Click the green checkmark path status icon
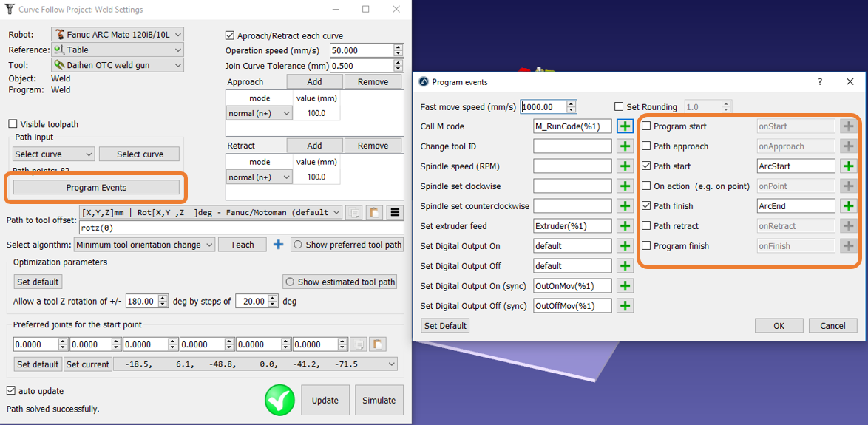This screenshot has height=425, width=868. (279, 400)
